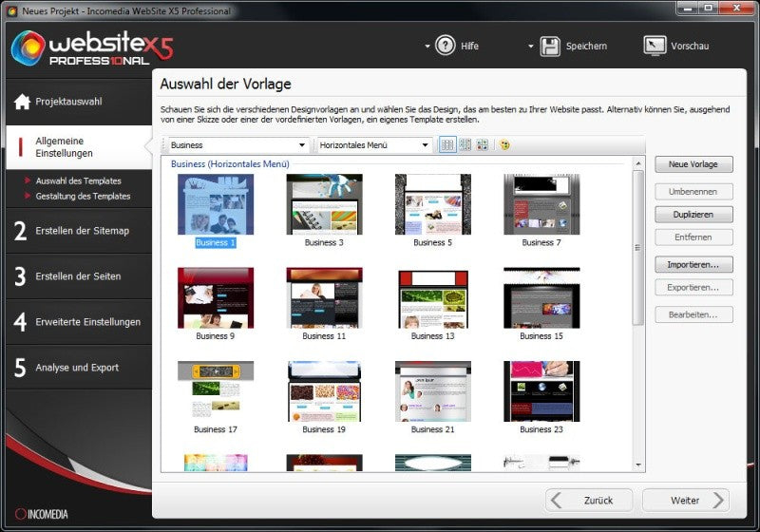Select the Business 23 template thumbnail
The image size is (760, 532).
tap(541, 391)
